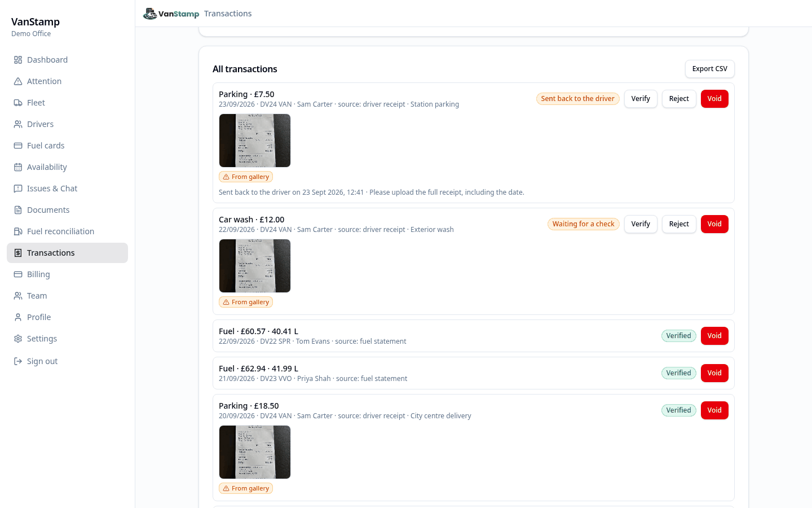Click the Fuel reconciliation pump icon
This screenshot has height=508, width=812.
pos(18,231)
